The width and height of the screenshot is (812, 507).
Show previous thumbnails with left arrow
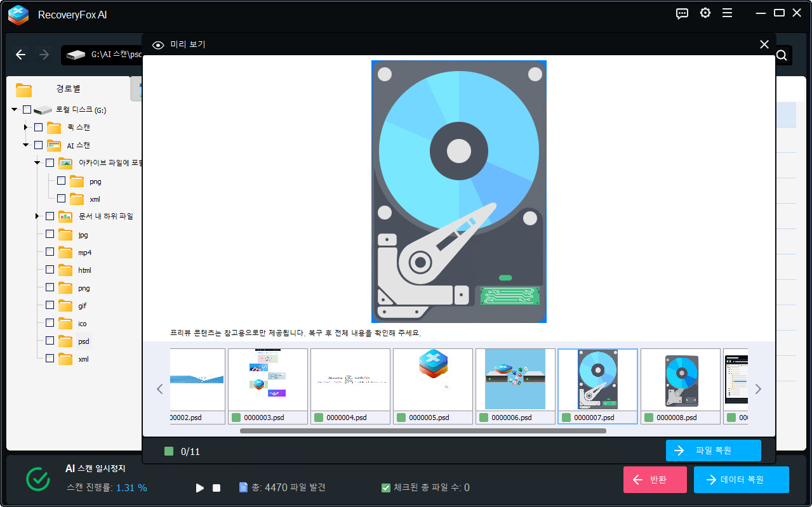click(160, 389)
